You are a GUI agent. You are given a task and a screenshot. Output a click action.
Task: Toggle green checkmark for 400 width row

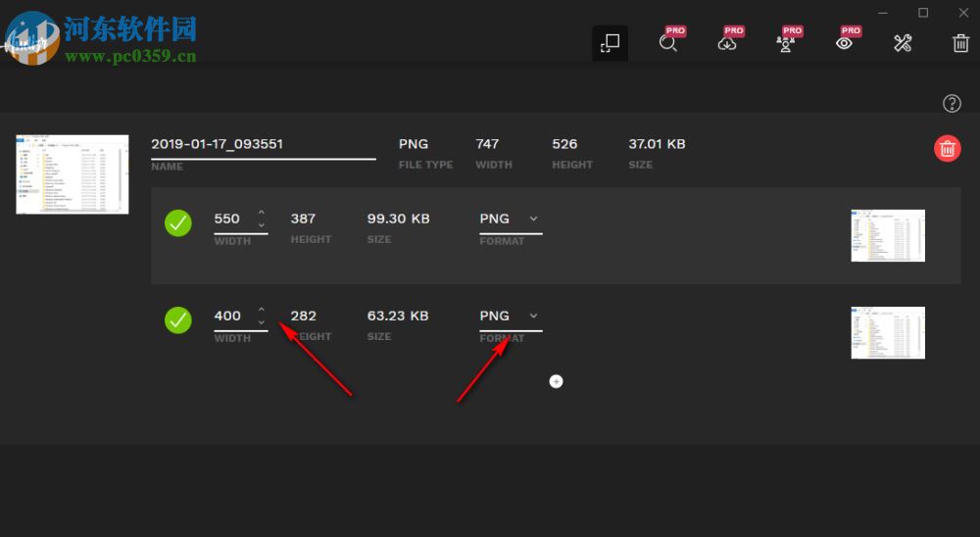[178, 320]
